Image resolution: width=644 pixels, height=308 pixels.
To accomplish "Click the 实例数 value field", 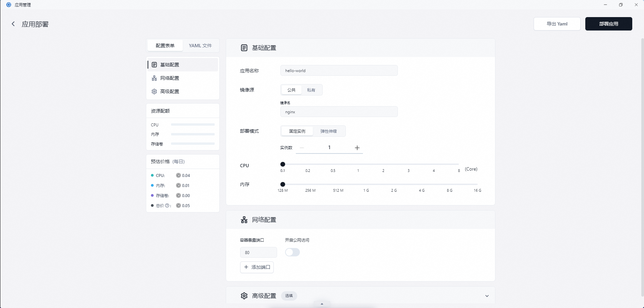I will (329, 147).
